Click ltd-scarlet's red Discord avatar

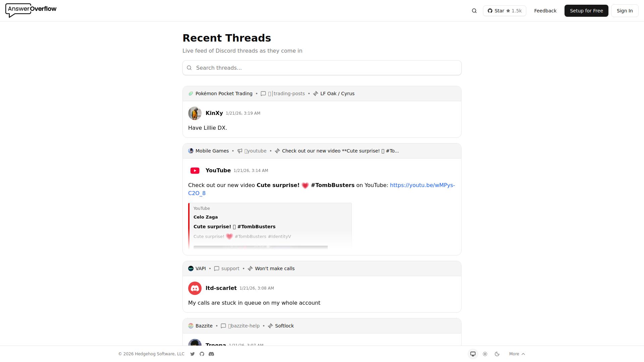pyautogui.click(x=195, y=288)
